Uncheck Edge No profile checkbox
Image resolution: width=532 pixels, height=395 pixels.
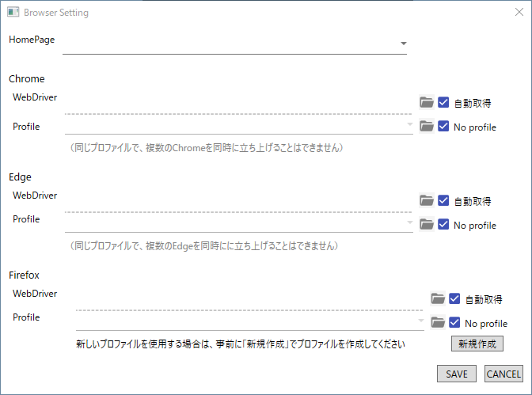[443, 224]
